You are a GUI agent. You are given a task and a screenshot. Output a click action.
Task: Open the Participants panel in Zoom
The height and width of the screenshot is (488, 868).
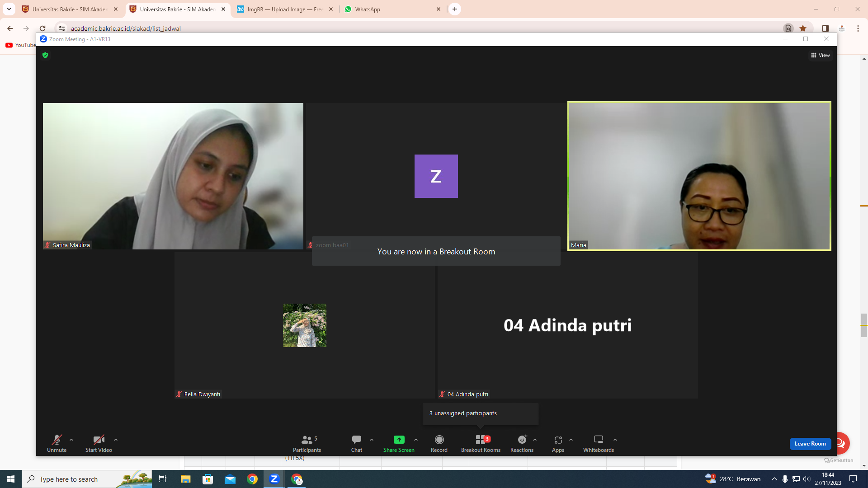[307, 444]
